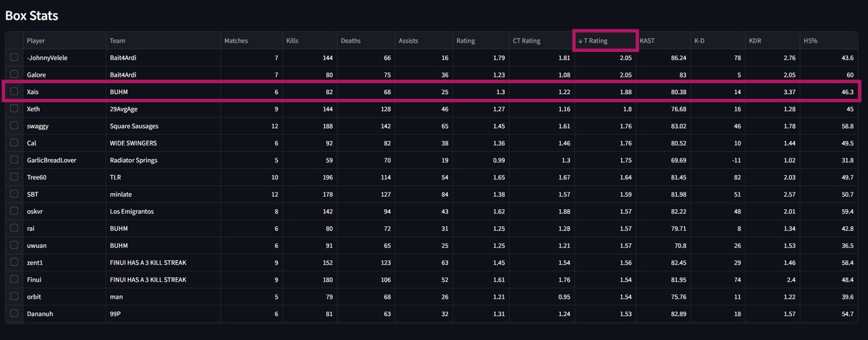868x340 pixels.
Task: Tick the checkbox for -JohnnyVelele's row
Action: point(14,58)
